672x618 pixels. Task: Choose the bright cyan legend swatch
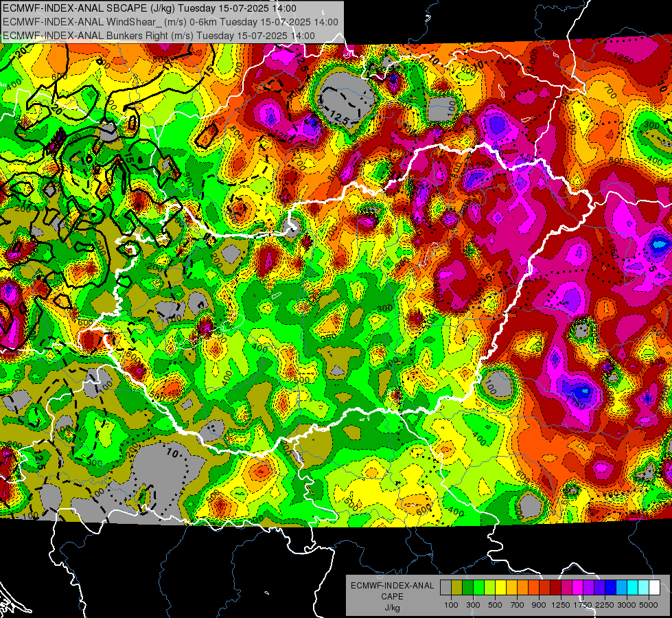[633, 588]
